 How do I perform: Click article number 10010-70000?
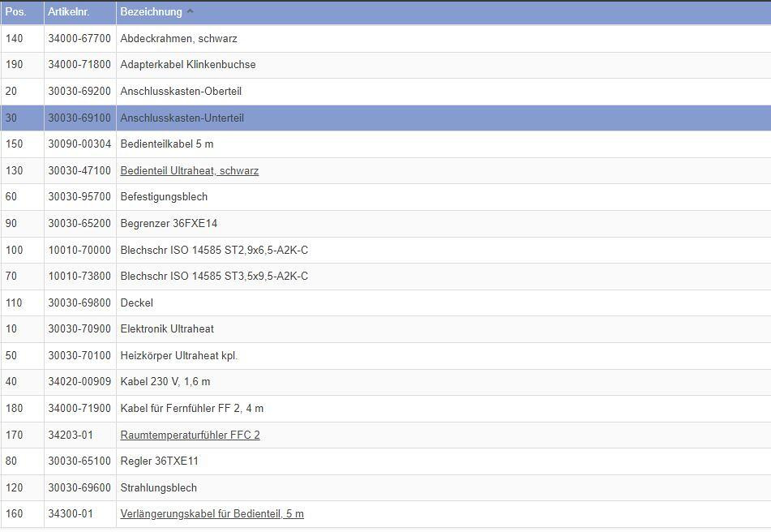pyautogui.click(x=79, y=251)
